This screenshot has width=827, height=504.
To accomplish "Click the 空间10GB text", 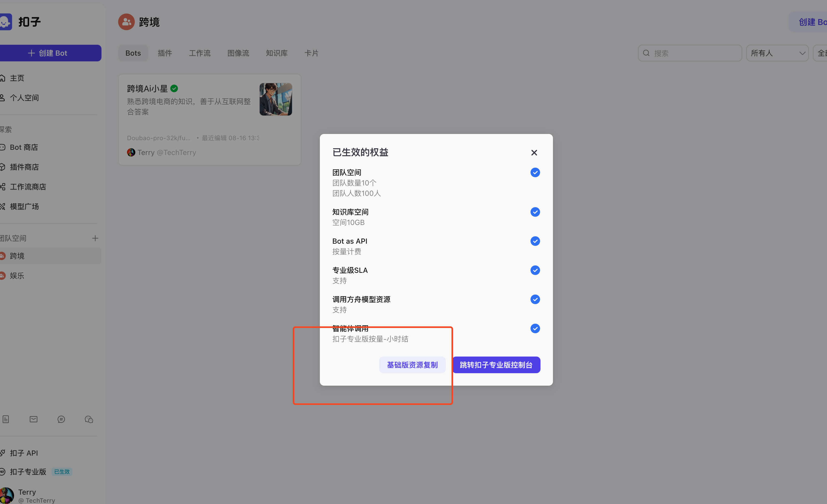I will tap(348, 222).
